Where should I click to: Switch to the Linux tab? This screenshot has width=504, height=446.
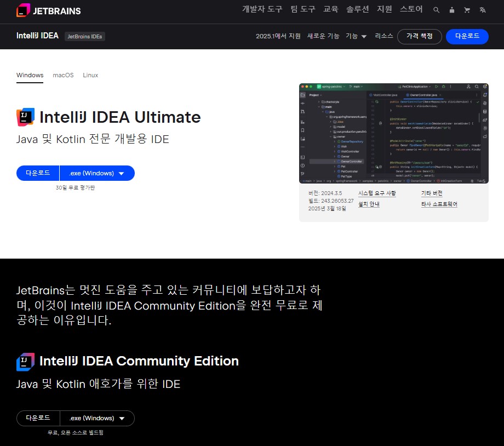[90, 75]
